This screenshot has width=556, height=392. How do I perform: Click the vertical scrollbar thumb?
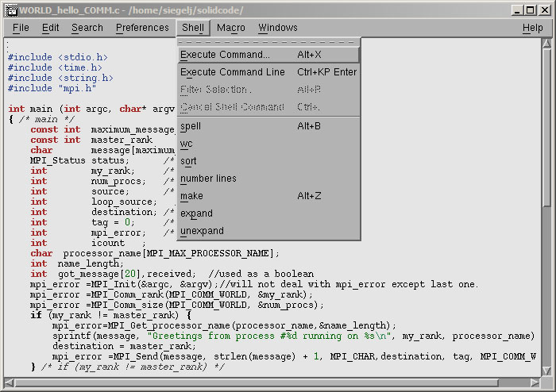pyautogui.click(x=546, y=127)
